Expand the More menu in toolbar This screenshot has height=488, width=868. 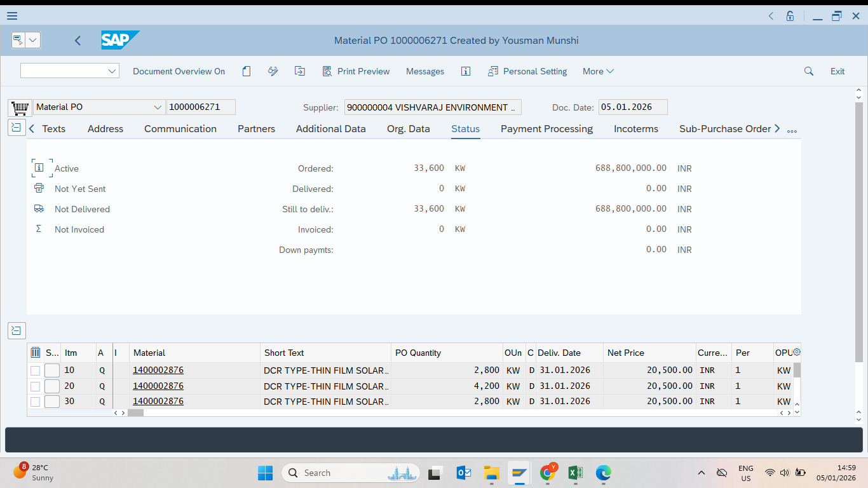(598, 71)
